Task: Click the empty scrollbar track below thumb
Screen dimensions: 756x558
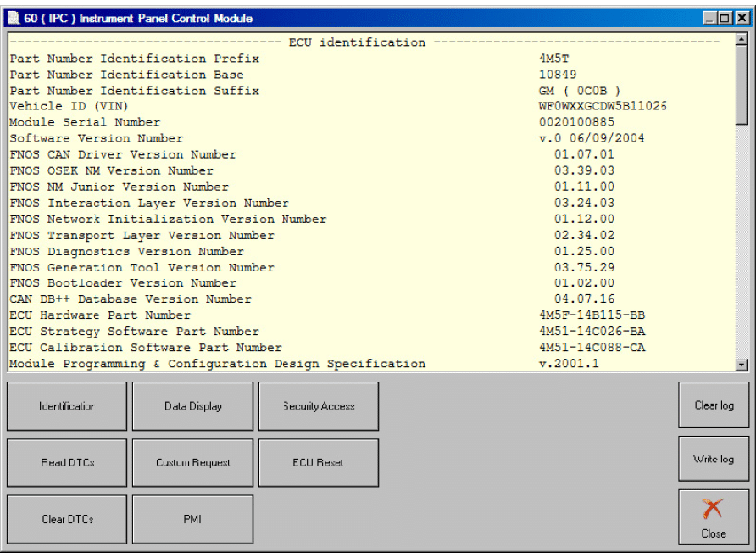Action: coord(742,237)
